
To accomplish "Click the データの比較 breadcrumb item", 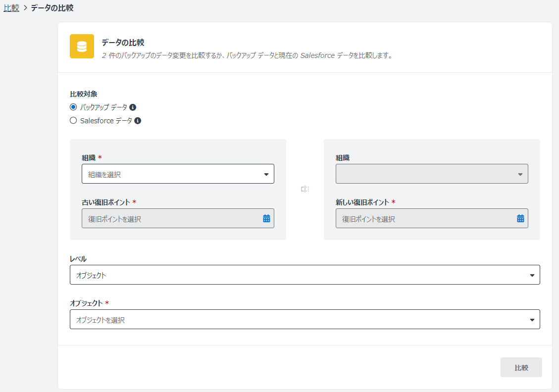I will 52,8.
